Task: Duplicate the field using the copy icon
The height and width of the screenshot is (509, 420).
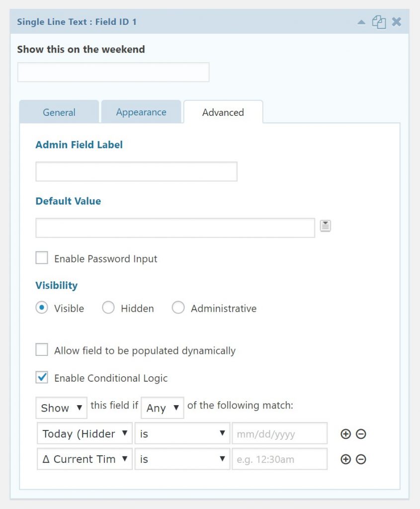Action: point(378,22)
